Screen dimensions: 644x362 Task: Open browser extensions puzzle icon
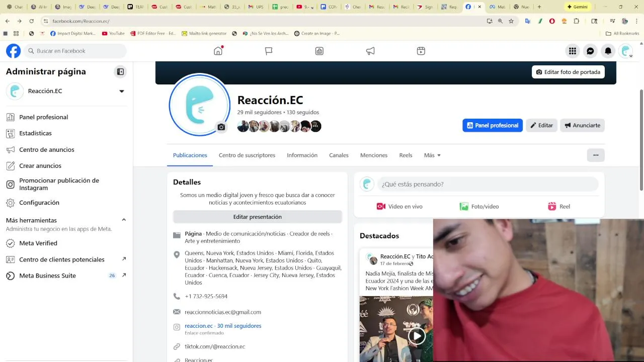tap(577, 21)
